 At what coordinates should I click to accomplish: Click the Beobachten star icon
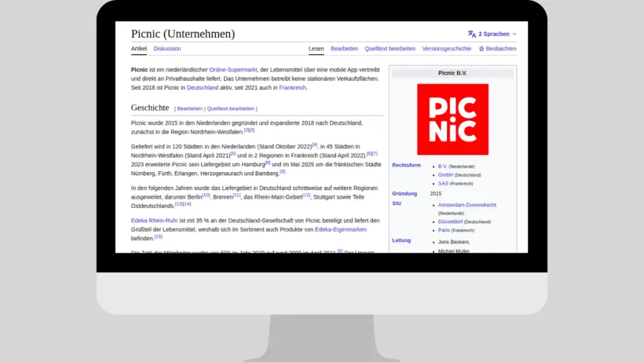click(x=481, y=48)
